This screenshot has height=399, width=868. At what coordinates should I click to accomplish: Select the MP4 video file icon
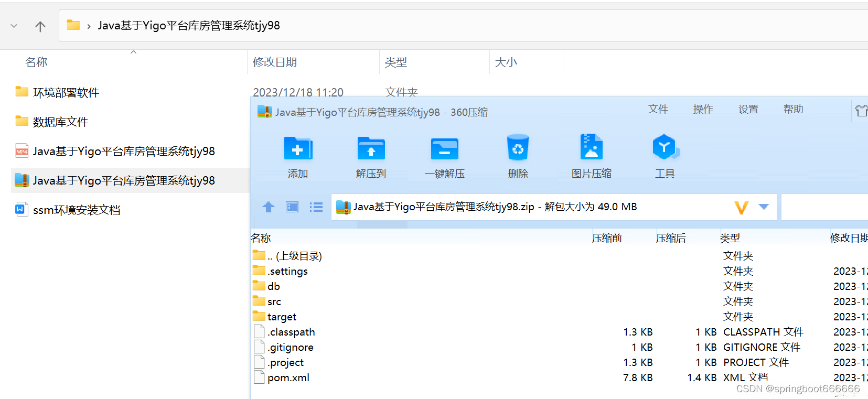pyautogui.click(x=22, y=151)
